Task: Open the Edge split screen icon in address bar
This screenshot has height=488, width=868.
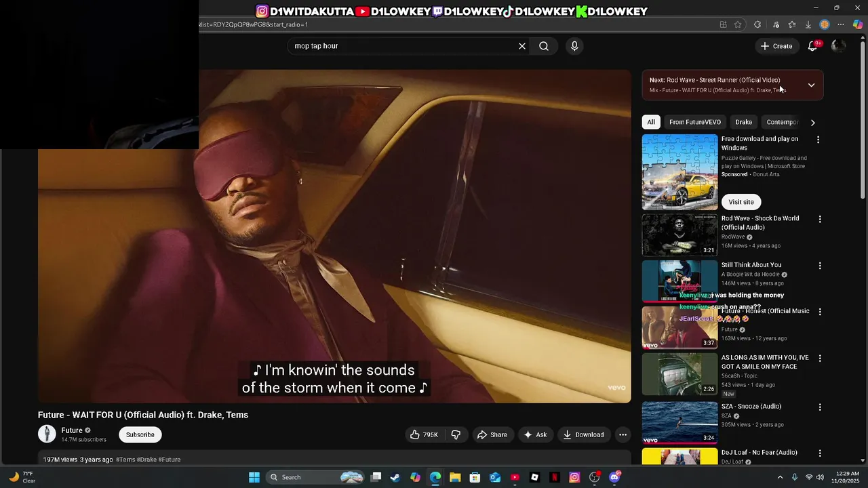Action: 723,24
